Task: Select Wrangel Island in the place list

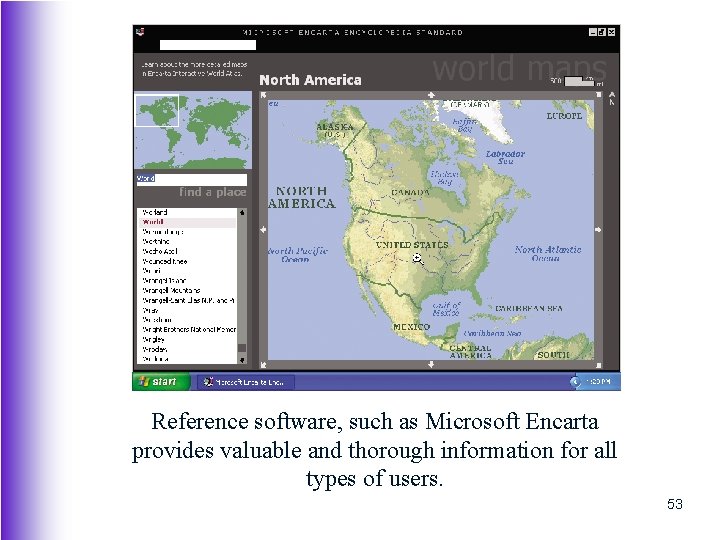Action: [x=187, y=281]
